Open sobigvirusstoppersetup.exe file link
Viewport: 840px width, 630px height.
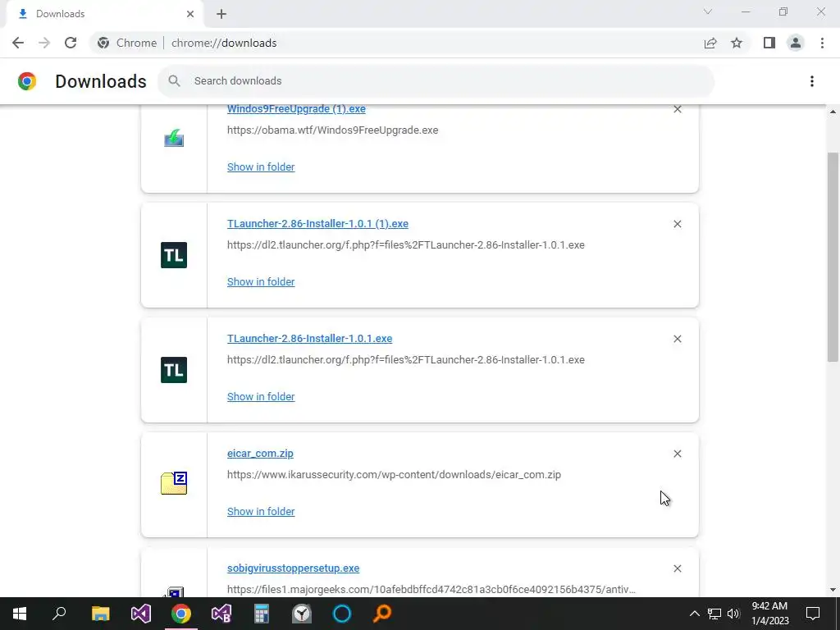293,568
